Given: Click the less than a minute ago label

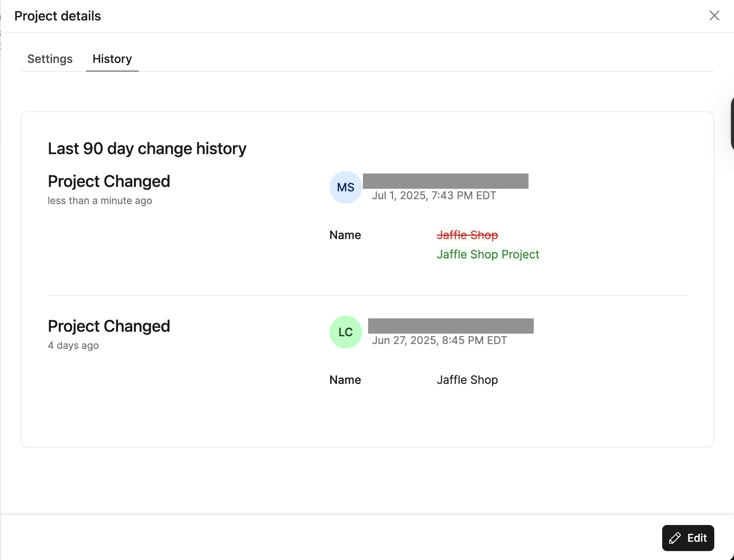Looking at the screenshot, I should click(100, 200).
